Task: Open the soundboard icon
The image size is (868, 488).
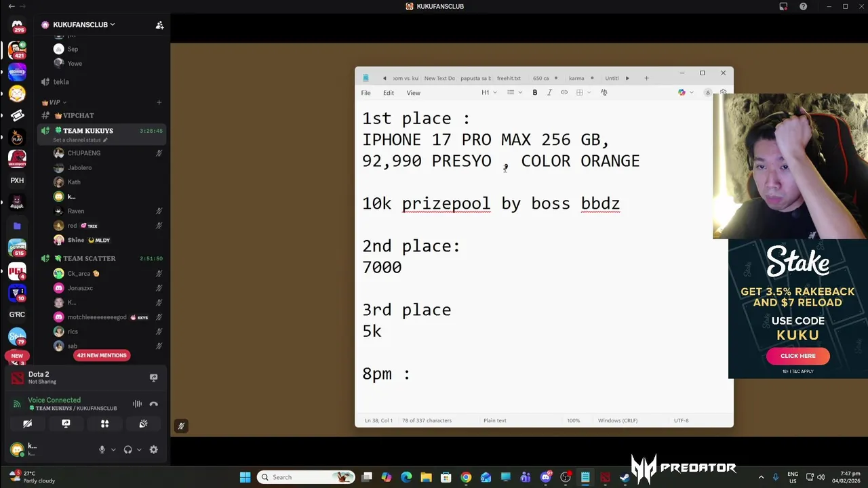Action: coord(143,424)
